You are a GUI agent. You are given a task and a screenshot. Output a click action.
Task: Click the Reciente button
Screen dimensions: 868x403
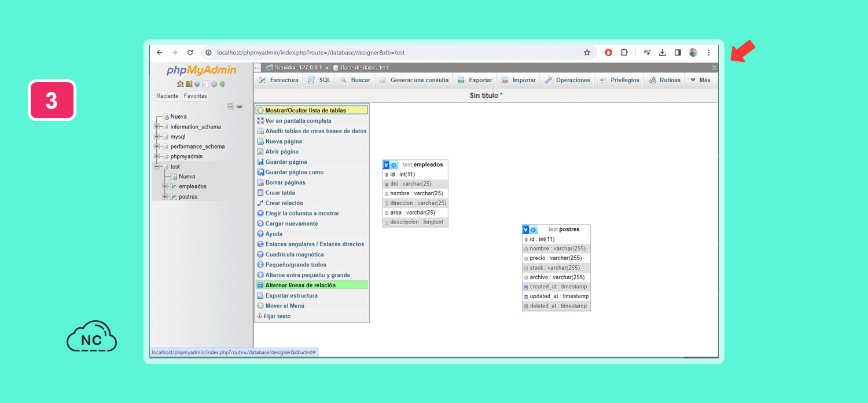167,96
